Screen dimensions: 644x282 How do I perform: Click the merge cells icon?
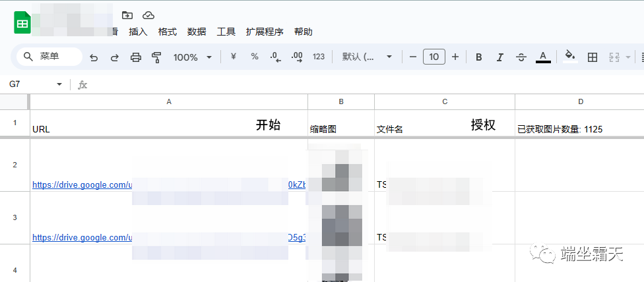point(614,57)
